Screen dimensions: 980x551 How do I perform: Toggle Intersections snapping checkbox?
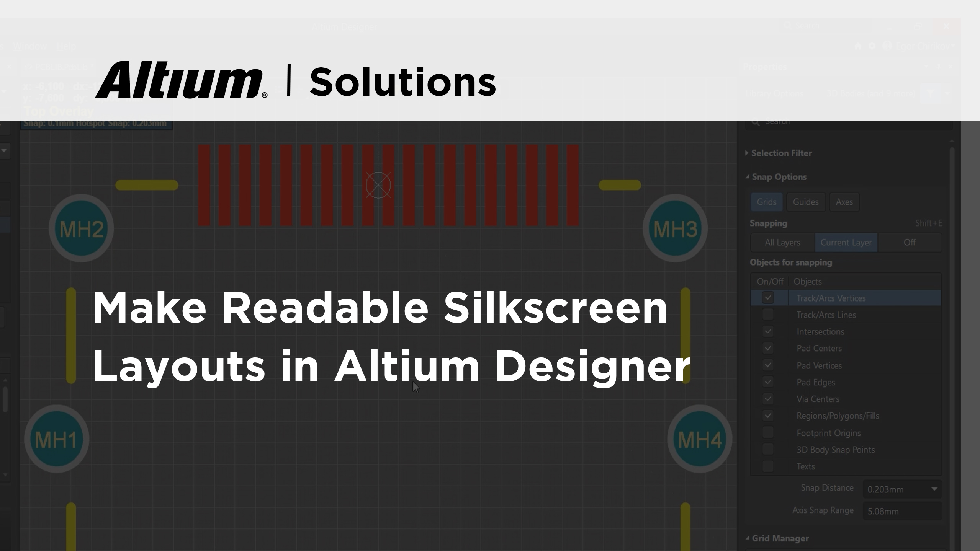pyautogui.click(x=768, y=331)
